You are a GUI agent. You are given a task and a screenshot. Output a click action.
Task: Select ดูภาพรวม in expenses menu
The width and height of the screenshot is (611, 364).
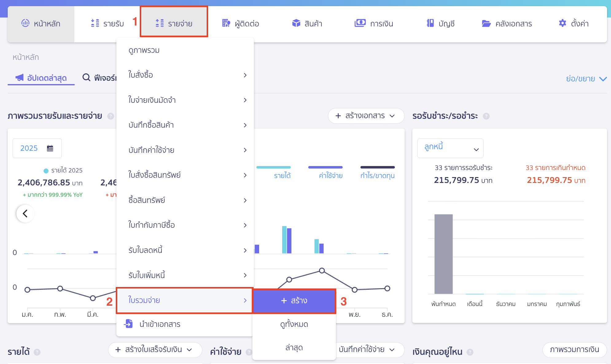tap(144, 50)
